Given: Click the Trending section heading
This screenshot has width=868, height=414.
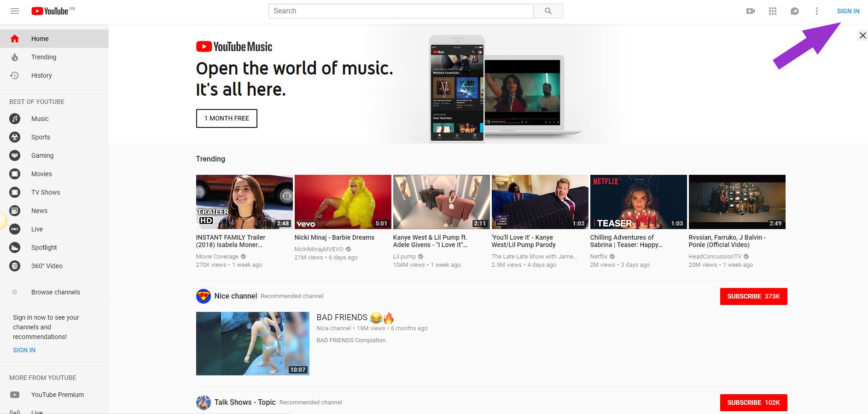Looking at the screenshot, I should click(x=210, y=159).
